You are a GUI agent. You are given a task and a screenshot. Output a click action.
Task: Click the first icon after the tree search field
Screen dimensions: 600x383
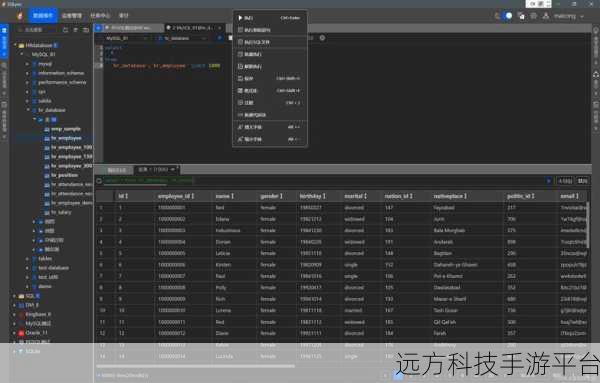pos(65,29)
